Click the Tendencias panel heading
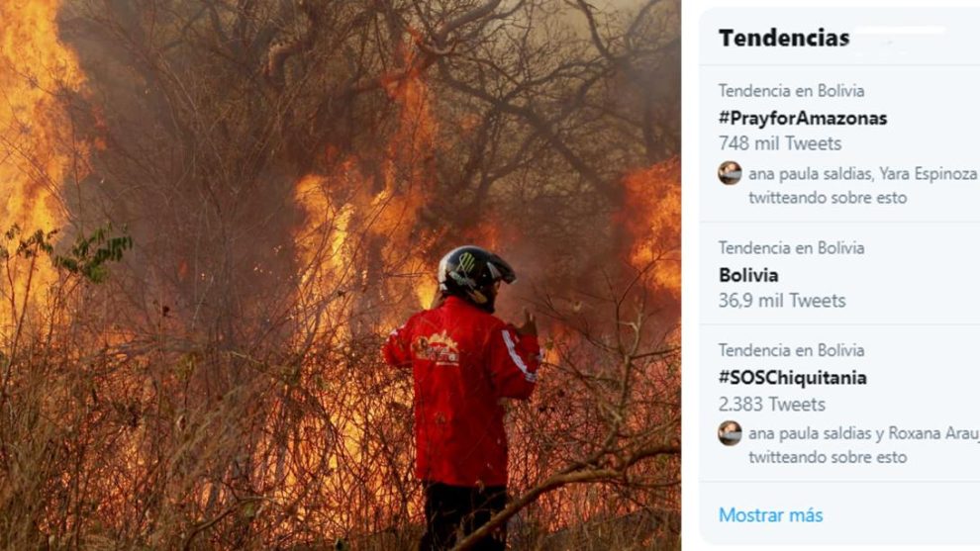 click(x=784, y=39)
